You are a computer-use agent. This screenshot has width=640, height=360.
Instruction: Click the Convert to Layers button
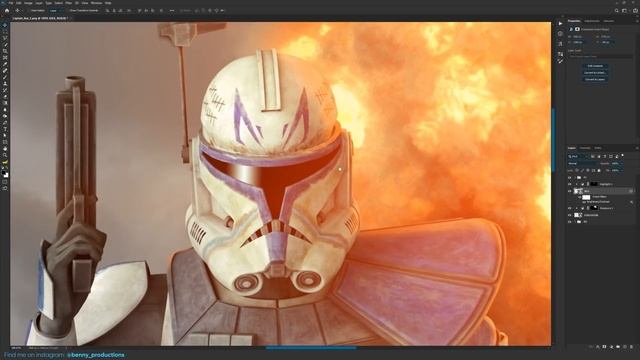click(595, 79)
